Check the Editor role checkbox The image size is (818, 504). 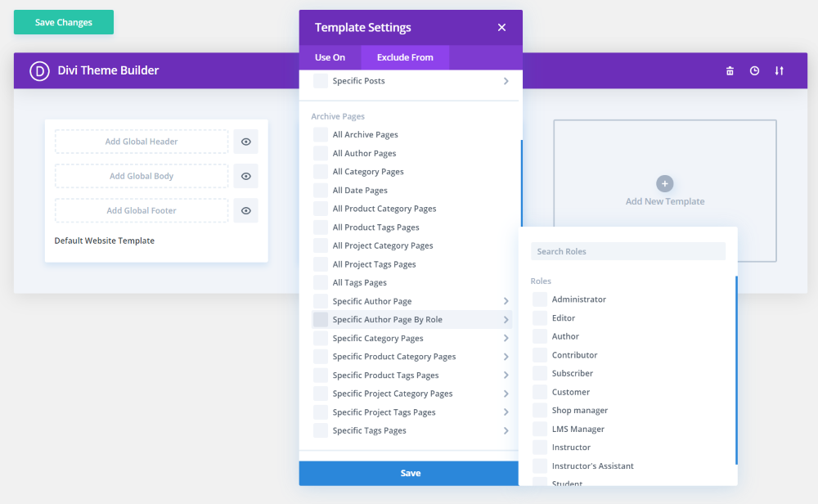coord(540,318)
